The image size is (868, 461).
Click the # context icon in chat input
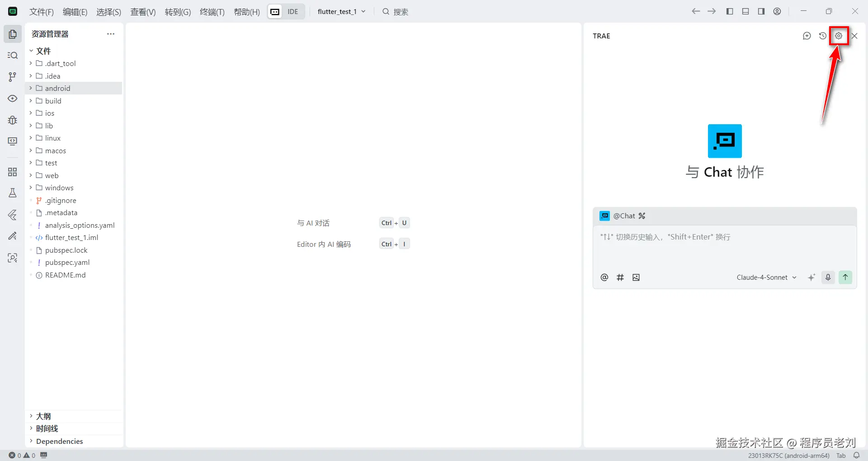[x=620, y=278]
